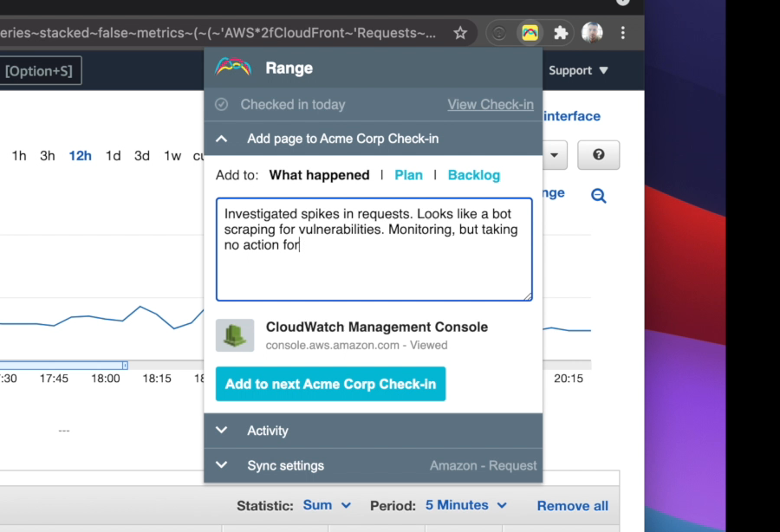Set graph time range to 1d

[x=113, y=156]
